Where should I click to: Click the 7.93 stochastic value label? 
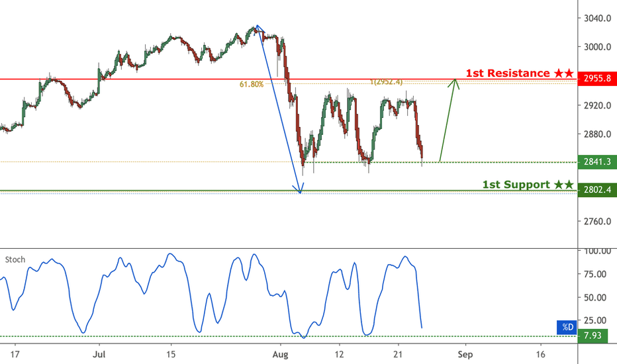click(x=593, y=336)
